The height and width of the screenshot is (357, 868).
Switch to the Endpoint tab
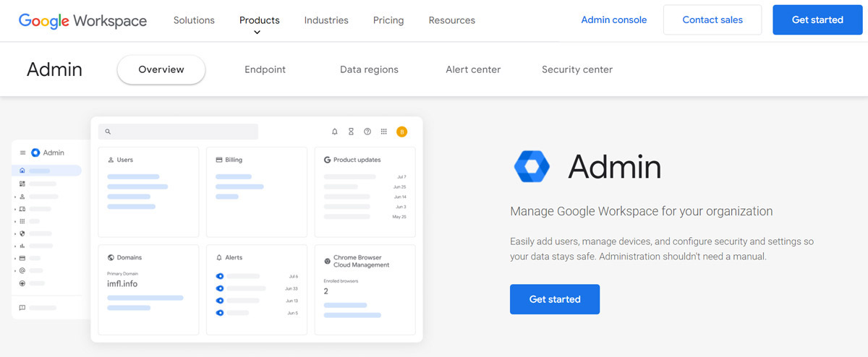click(x=265, y=69)
